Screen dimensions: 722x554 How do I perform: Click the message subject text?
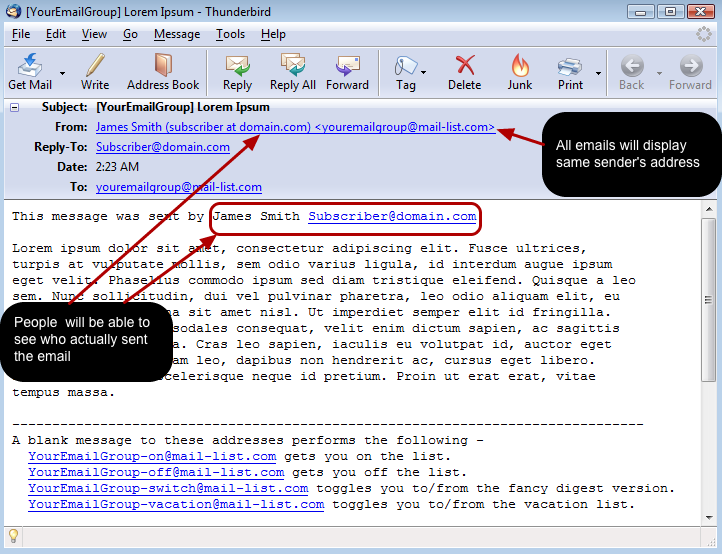(x=183, y=107)
